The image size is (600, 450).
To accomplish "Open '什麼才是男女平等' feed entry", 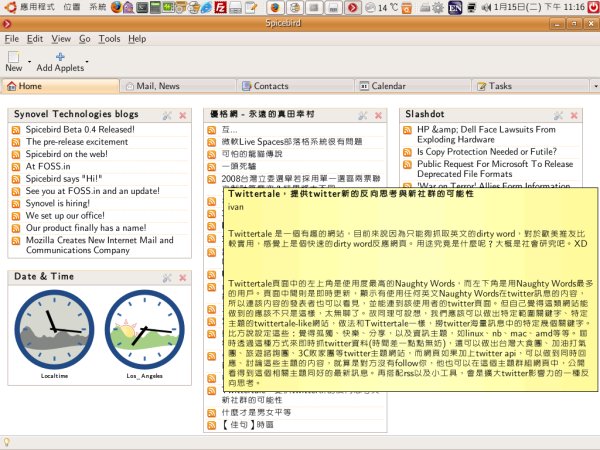I will (x=256, y=412).
